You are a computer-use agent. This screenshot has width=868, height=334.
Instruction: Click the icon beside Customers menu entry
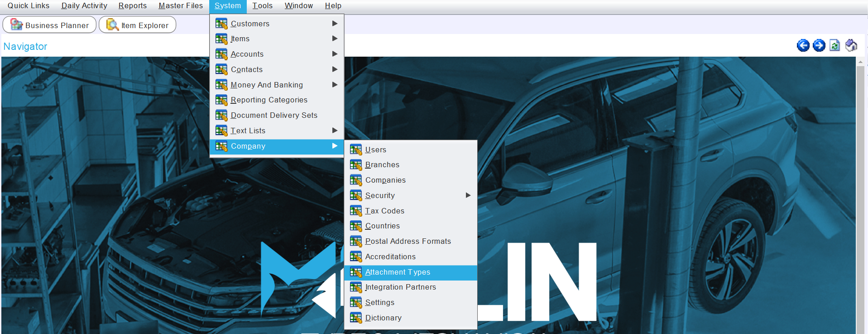coord(221,24)
